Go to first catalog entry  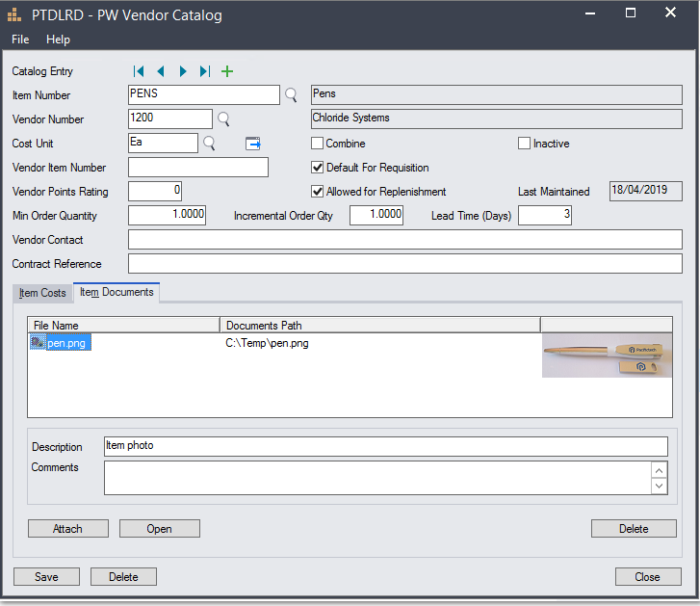(x=139, y=71)
